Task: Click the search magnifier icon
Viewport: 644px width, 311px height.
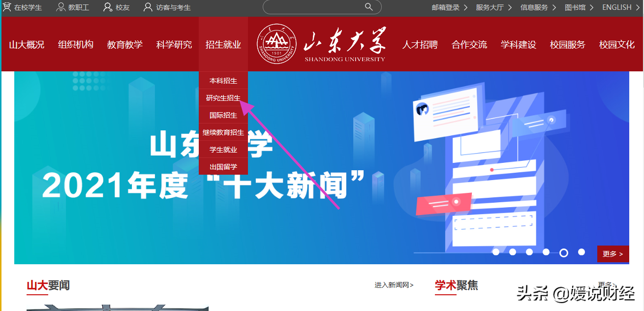Action: (x=368, y=7)
